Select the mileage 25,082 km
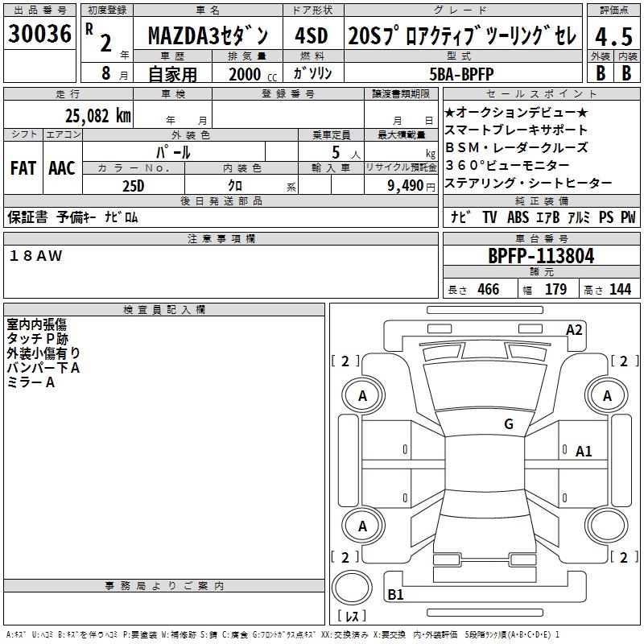This screenshot has width=644, height=644. (97, 116)
